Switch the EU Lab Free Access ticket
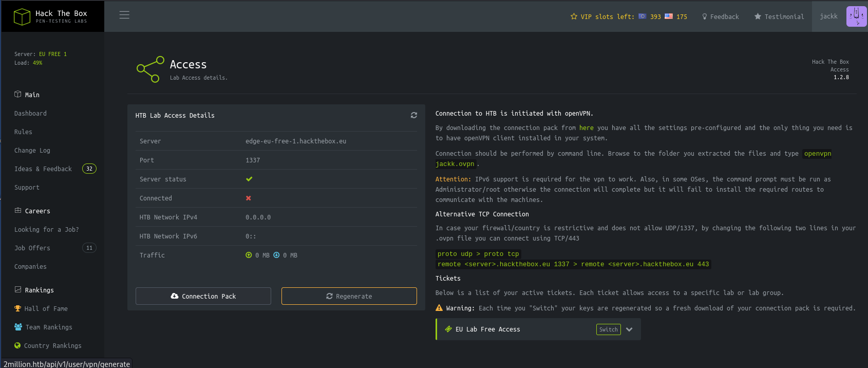The image size is (868, 368). click(609, 329)
